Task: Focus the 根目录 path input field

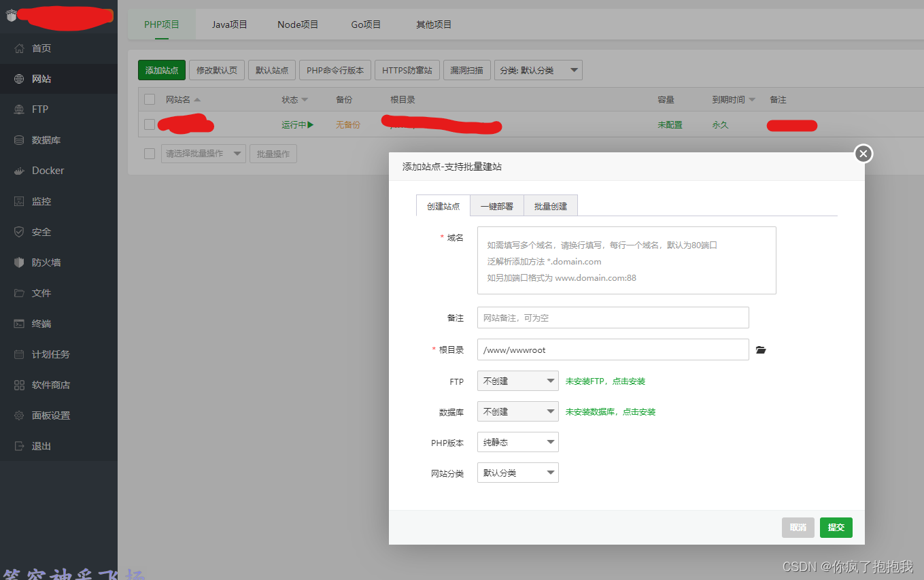Action: pos(613,350)
